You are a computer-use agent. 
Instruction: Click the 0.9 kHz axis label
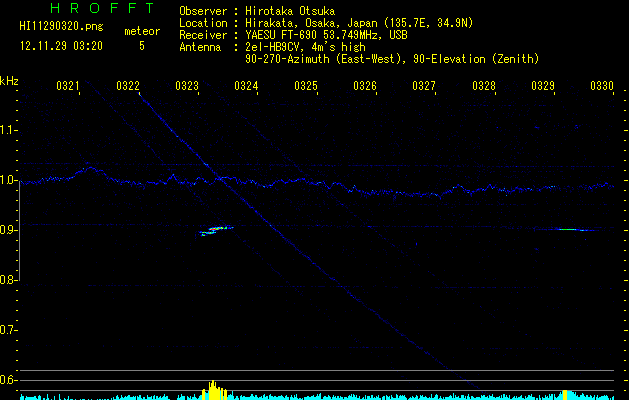click(8, 230)
